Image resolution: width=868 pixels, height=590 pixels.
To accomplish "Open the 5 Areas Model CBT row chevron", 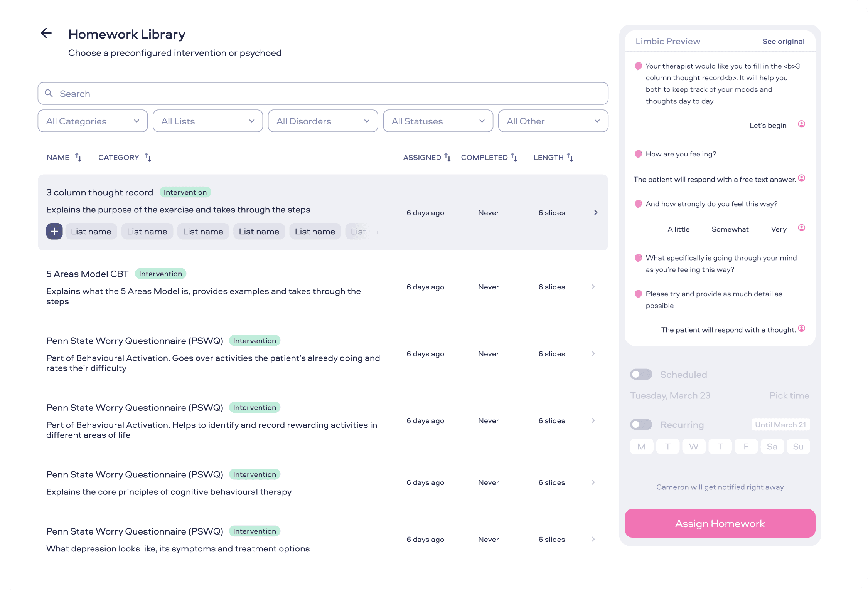I will tap(593, 287).
